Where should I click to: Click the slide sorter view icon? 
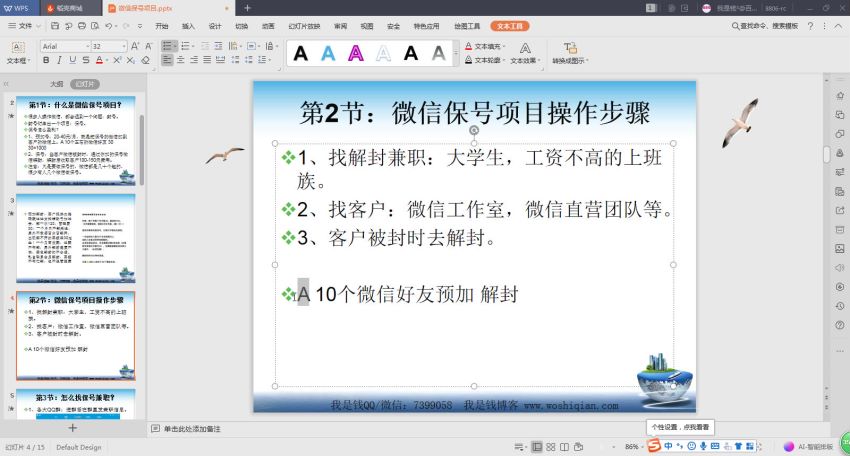pos(551,447)
